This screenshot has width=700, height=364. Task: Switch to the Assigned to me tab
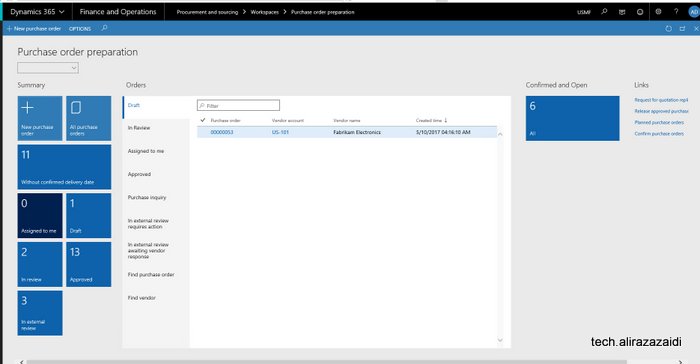pos(156,151)
